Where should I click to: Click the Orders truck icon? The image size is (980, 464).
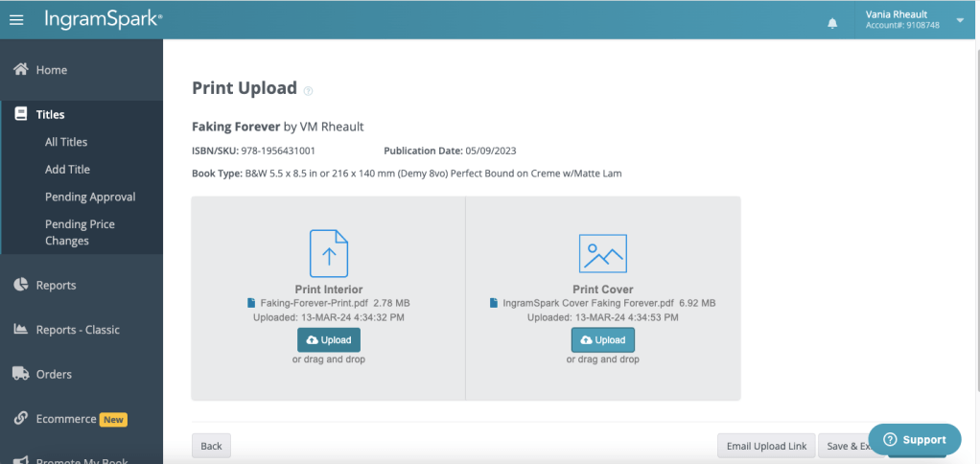19,374
